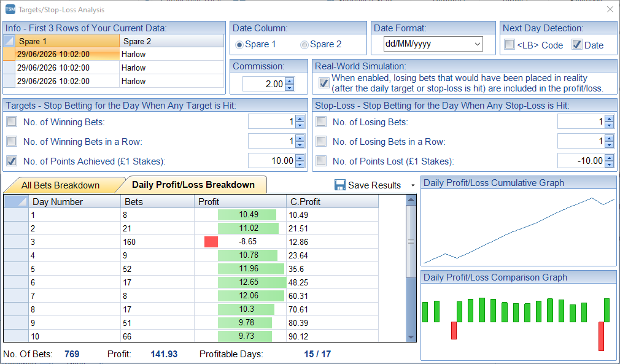Close the Targets/Stop-Loss Analysis window

tap(610, 9)
